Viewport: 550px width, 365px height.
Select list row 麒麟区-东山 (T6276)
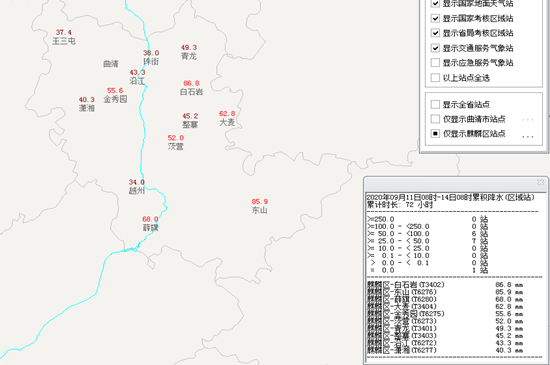445,292
